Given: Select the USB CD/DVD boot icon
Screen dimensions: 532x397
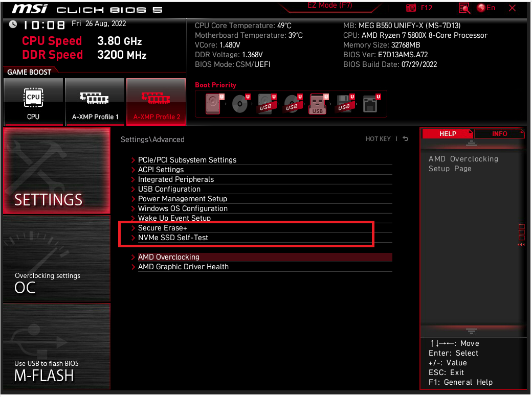Looking at the screenshot, I should (x=293, y=104).
